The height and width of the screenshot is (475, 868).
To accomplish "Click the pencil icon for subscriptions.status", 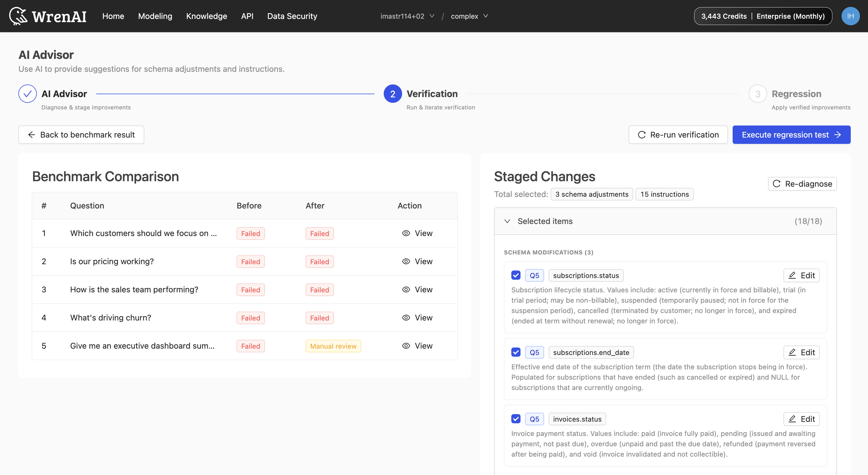I will point(792,275).
